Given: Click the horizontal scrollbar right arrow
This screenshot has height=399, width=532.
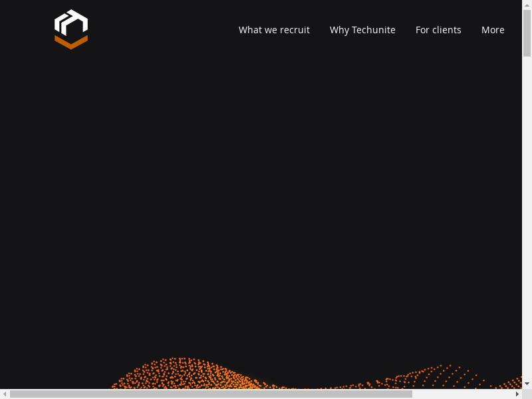Looking at the screenshot, I should point(517,394).
